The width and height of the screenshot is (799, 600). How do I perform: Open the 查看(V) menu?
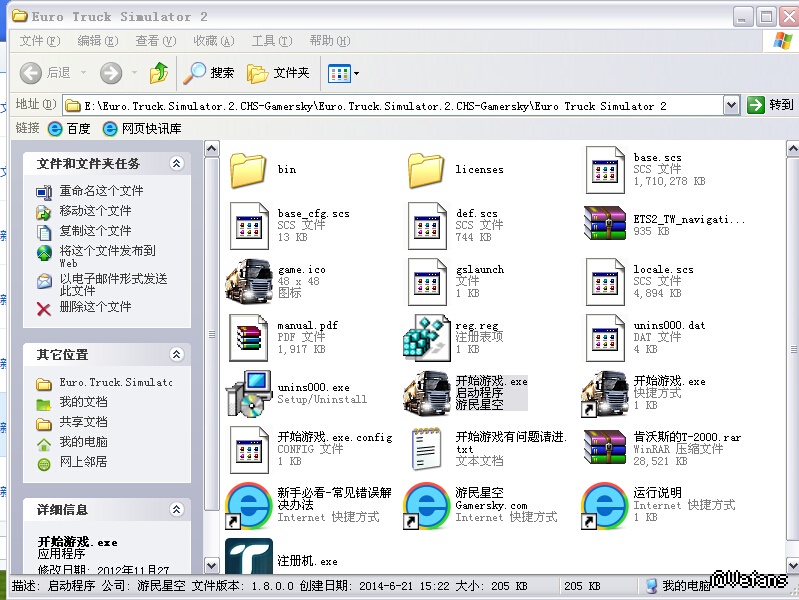click(156, 41)
